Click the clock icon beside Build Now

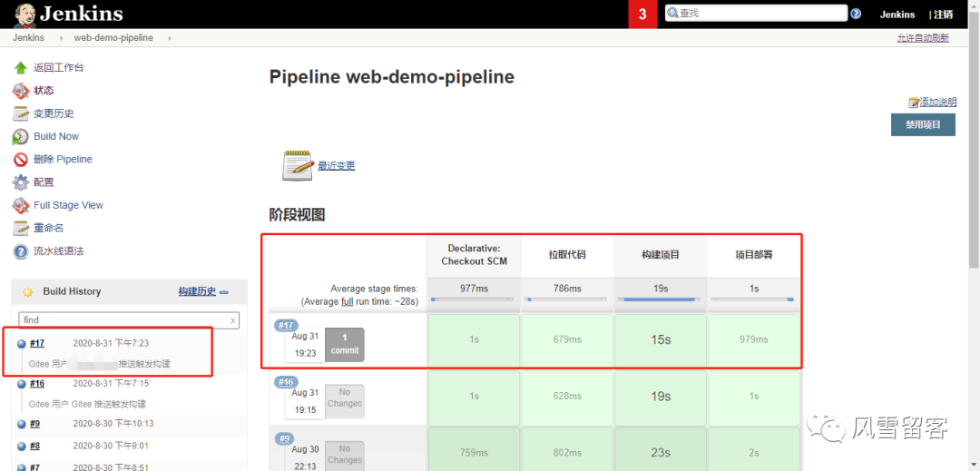coord(21,136)
